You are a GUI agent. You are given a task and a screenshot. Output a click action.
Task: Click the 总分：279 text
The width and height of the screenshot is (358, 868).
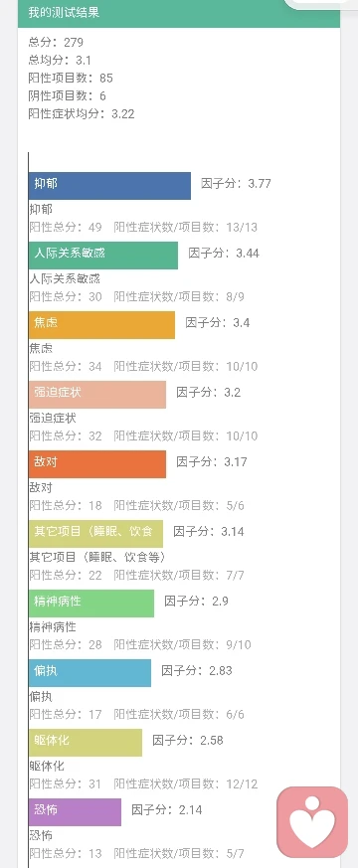coord(56,42)
